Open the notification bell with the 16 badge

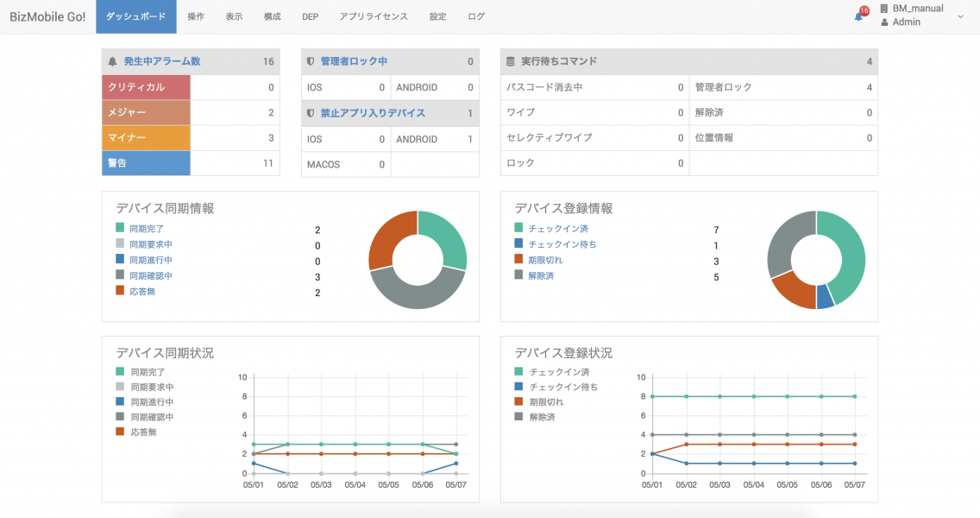click(x=862, y=15)
